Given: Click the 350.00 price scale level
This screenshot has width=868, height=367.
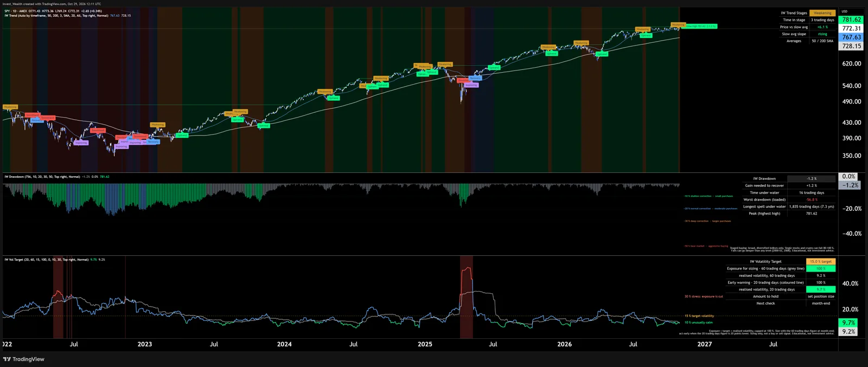Looking at the screenshot, I should click(851, 156).
